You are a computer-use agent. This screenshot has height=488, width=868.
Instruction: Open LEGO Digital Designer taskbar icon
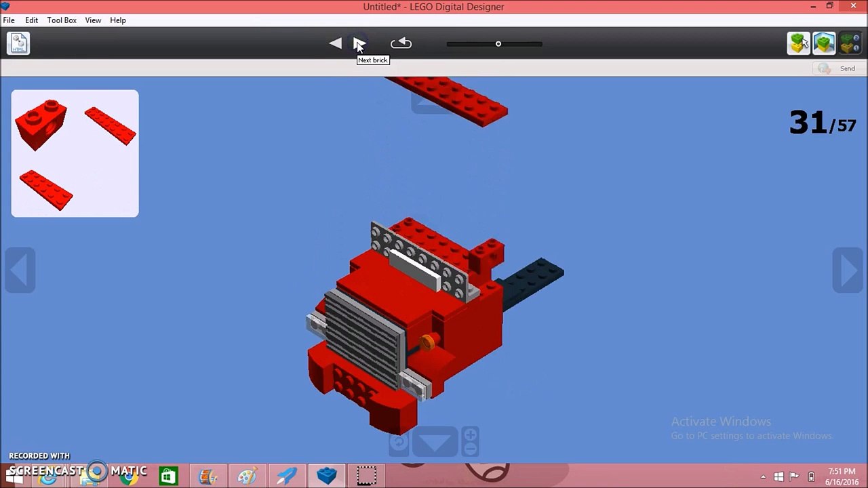327,476
